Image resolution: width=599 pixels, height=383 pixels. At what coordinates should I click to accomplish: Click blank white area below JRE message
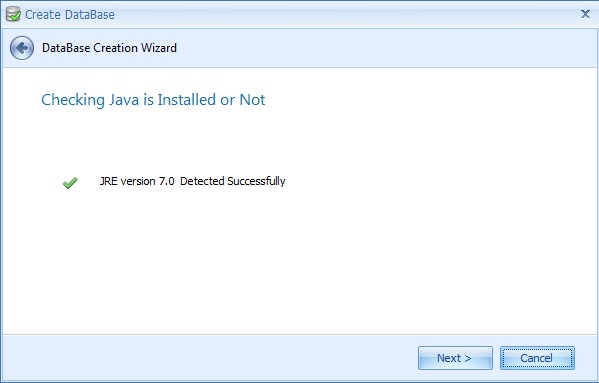298,263
